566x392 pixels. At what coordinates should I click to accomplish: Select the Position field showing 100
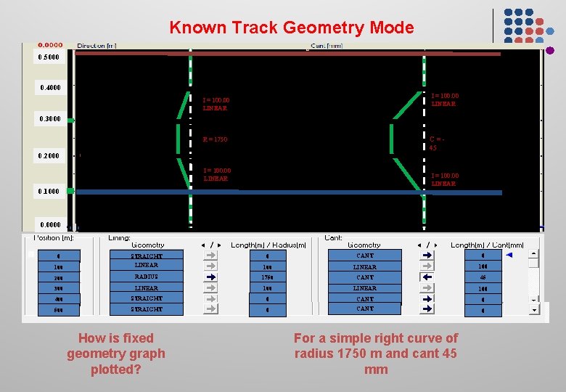(59, 266)
